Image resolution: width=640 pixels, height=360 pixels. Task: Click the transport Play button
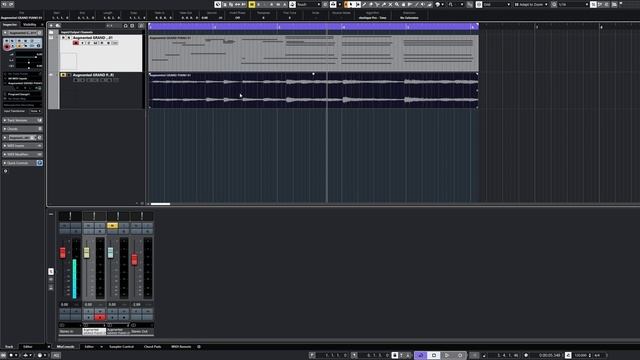click(x=447, y=355)
